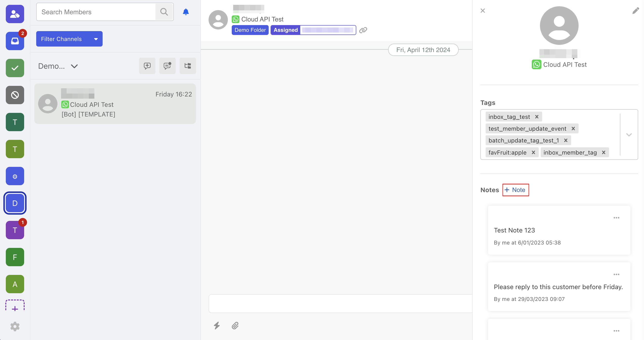Screen dimensions: 644x340
Task: Click the paperclip attachment icon
Action: click(235, 325)
